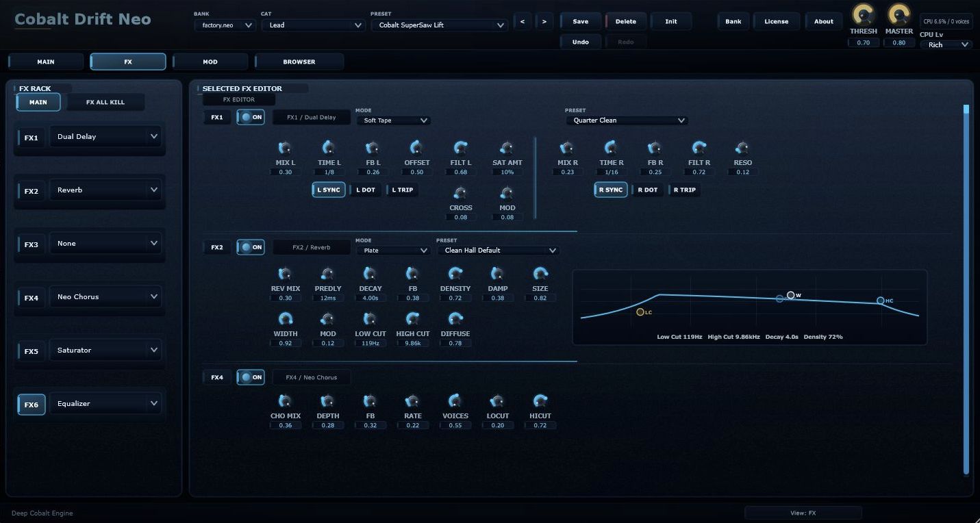The image size is (980, 523).
Task: Save the current preset
Action: tap(580, 21)
